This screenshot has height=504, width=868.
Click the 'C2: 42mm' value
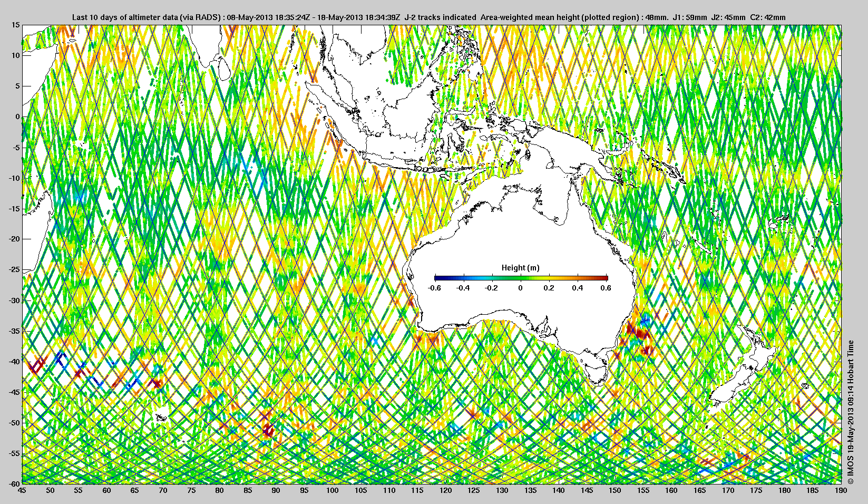(768, 17)
